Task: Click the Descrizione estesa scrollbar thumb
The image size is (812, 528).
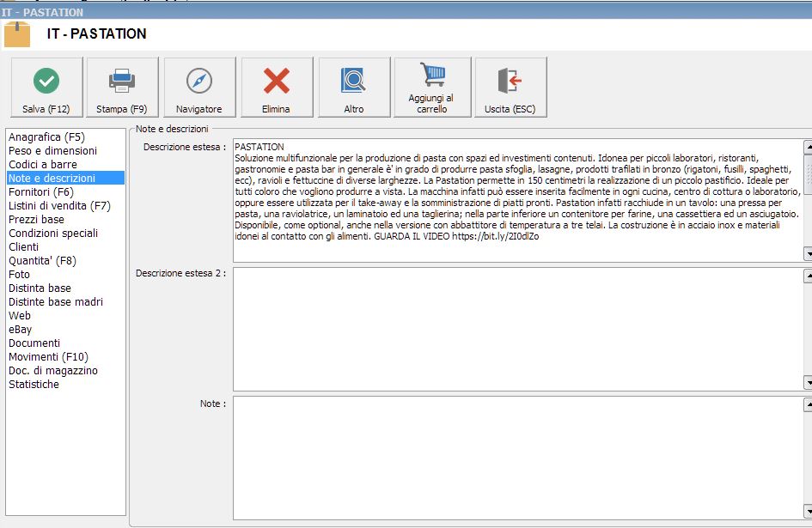Action: (x=808, y=174)
